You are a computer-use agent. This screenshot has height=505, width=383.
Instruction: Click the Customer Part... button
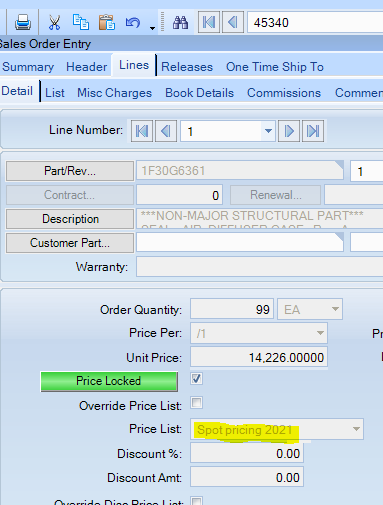[x=70, y=243]
